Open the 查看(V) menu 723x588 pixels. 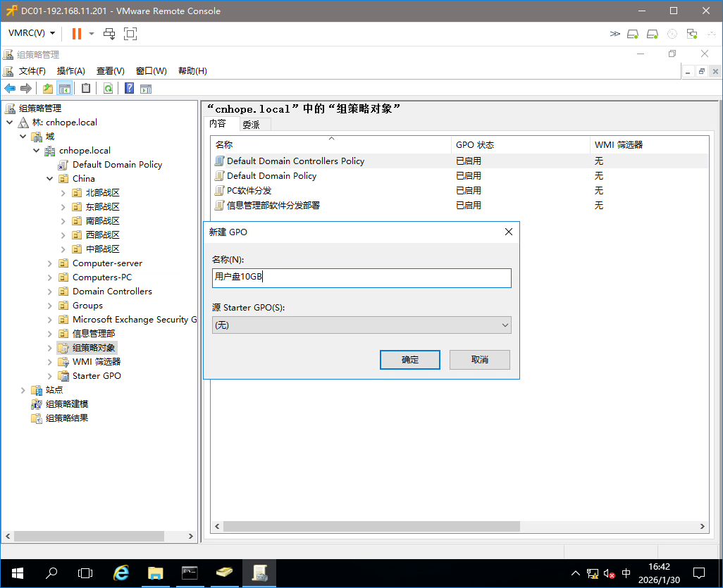[x=110, y=71]
